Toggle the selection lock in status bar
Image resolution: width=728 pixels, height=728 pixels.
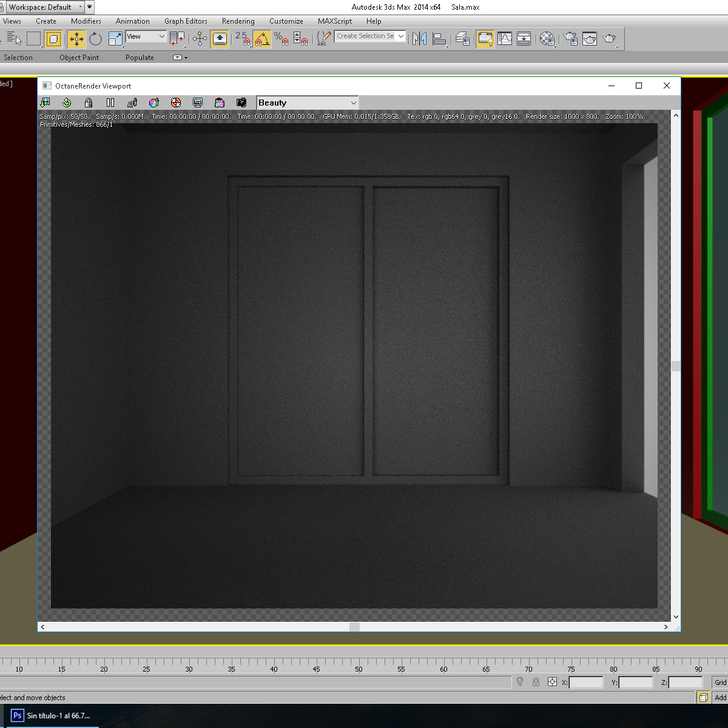536,682
